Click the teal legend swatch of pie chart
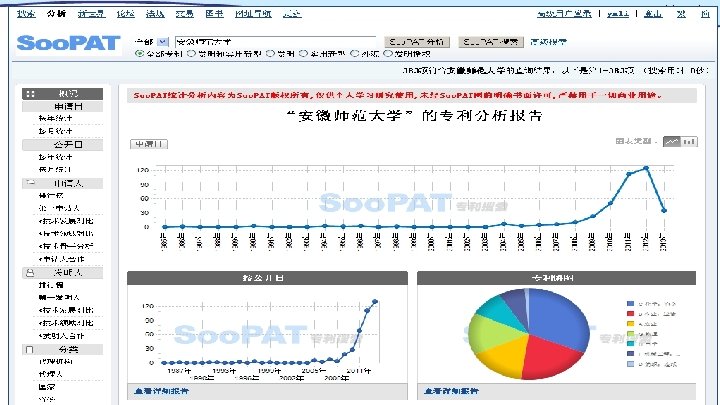The height and width of the screenshot is (405, 720). pyautogui.click(x=630, y=343)
